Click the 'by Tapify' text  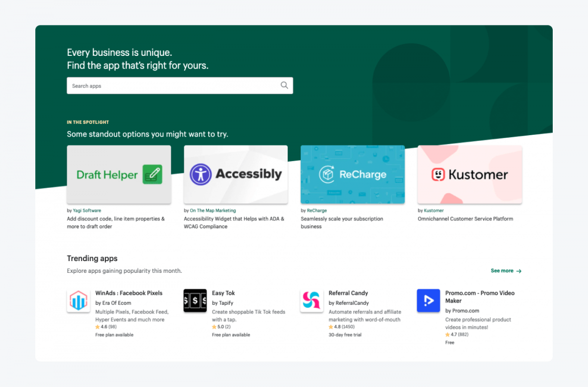click(222, 303)
